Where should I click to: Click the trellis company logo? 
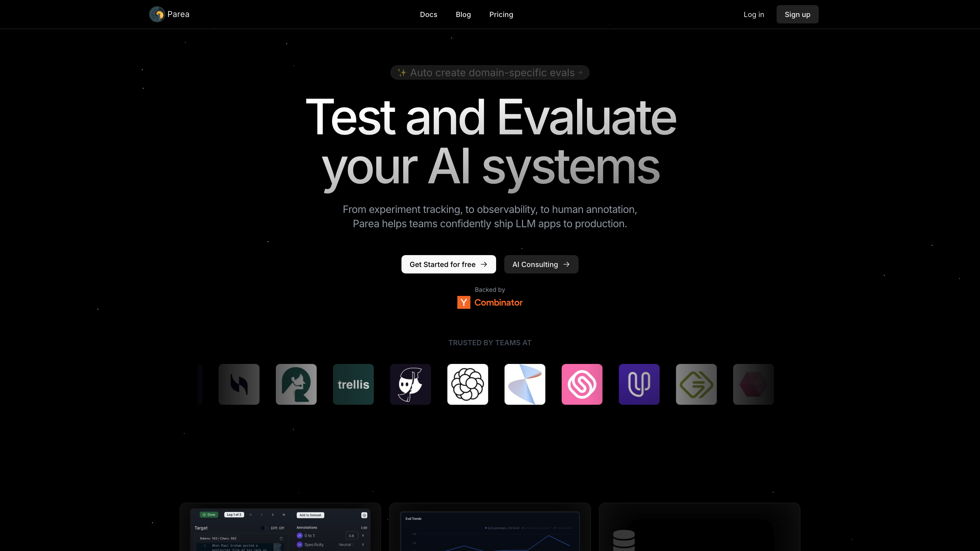[x=353, y=384]
